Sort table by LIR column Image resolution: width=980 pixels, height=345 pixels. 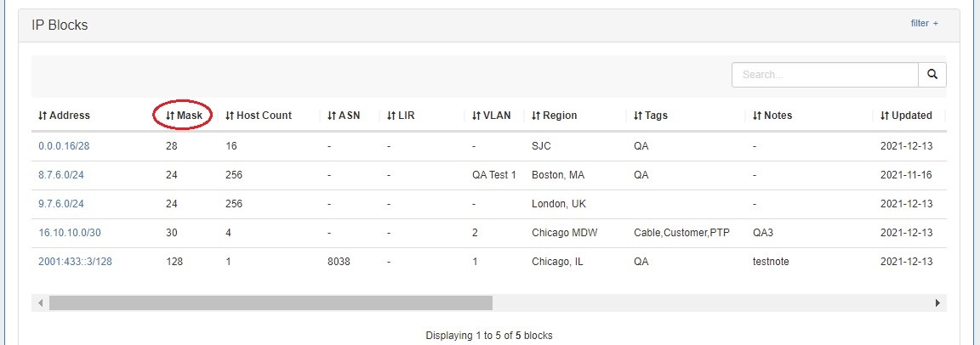pos(401,116)
